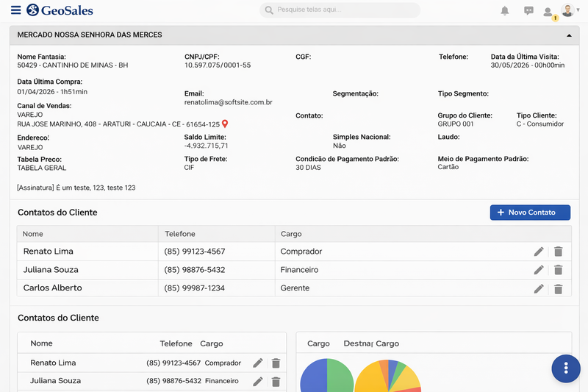The width and height of the screenshot is (588, 392).
Task: Open the hamburger navigation menu
Action: (15, 10)
